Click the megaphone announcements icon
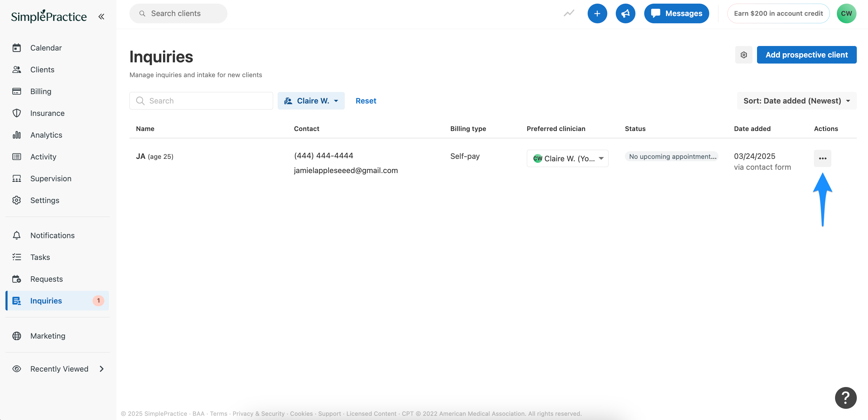 (625, 14)
